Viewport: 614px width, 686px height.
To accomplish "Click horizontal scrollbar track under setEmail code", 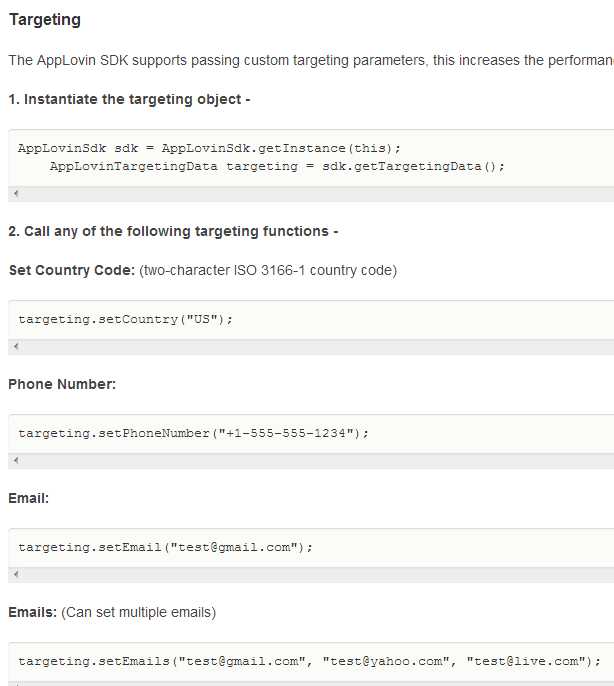I will (x=311, y=575).
